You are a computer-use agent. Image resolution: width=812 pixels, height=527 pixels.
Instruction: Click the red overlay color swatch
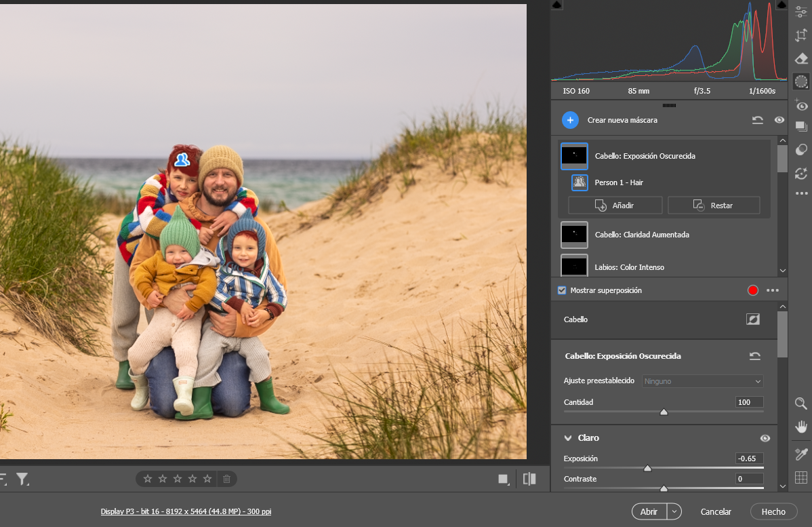point(752,290)
